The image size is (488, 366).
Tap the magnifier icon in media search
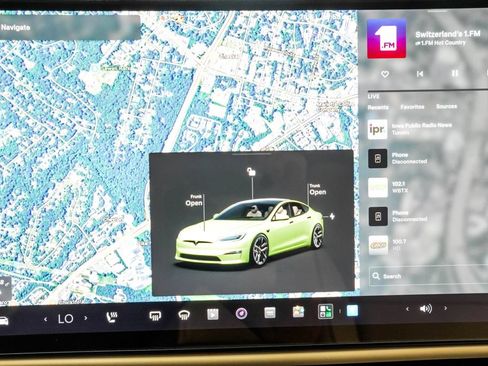[x=376, y=276]
